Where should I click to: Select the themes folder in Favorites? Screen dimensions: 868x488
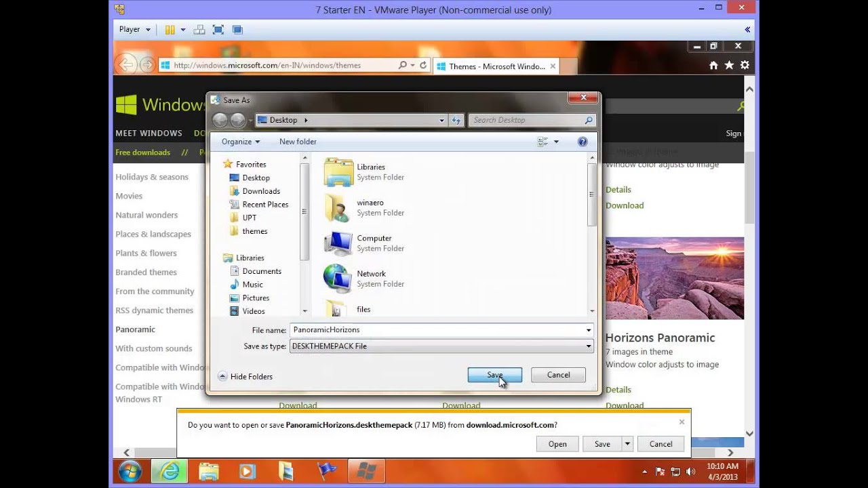(x=254, y=231)
